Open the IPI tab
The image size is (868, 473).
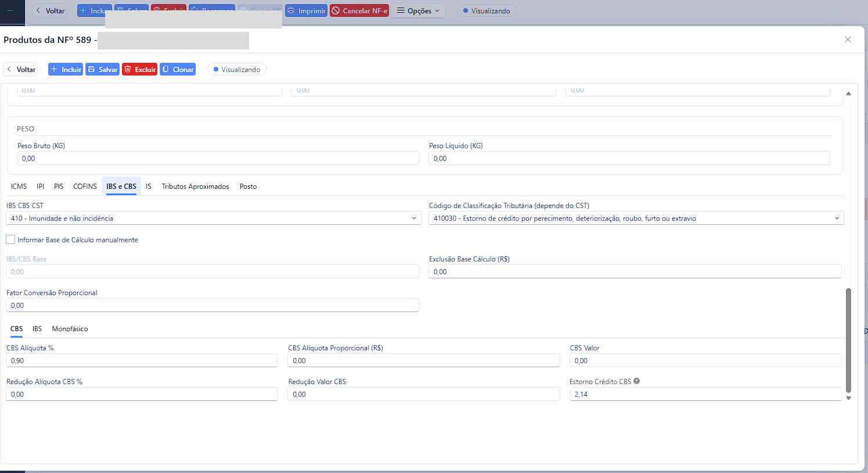click(x=41, y=187)
